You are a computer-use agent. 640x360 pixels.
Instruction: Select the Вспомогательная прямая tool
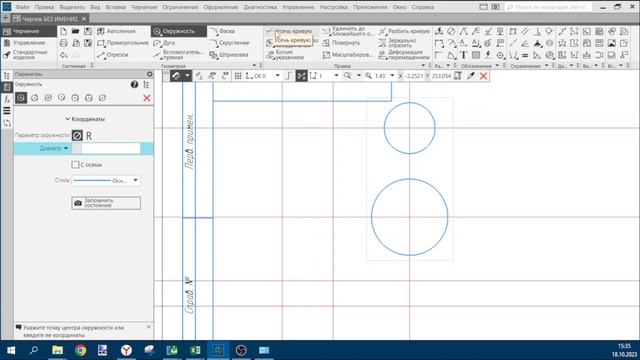click(178, 55)
